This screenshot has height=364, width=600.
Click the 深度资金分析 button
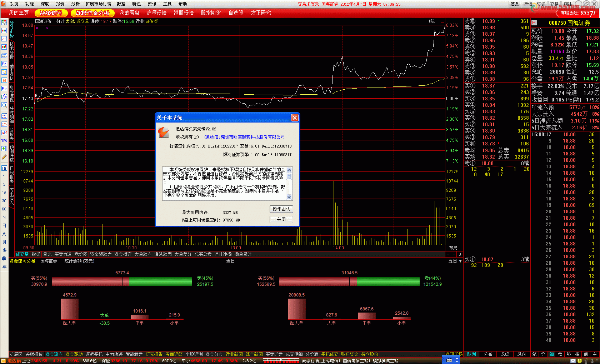coord(92,13)
